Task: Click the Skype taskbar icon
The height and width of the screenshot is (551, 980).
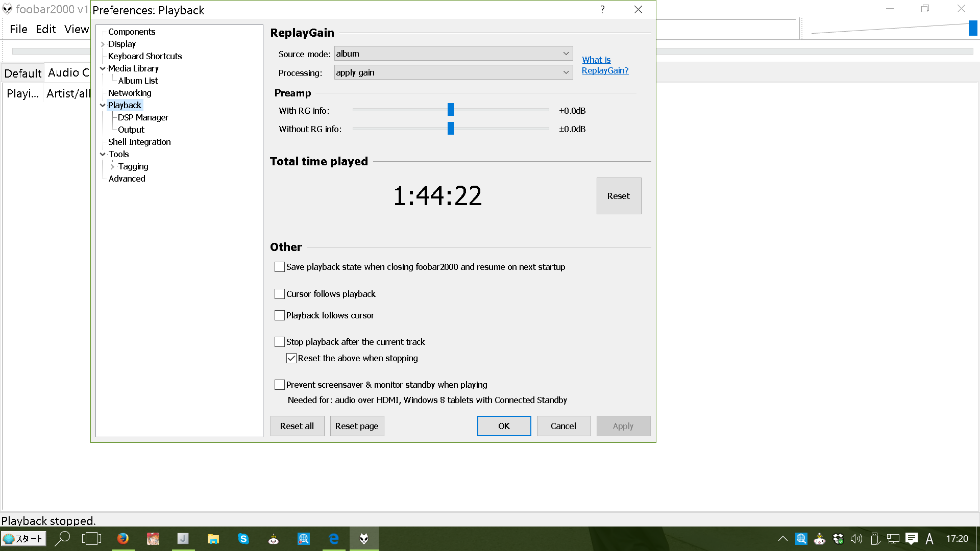Action: [x=243, y=539]
